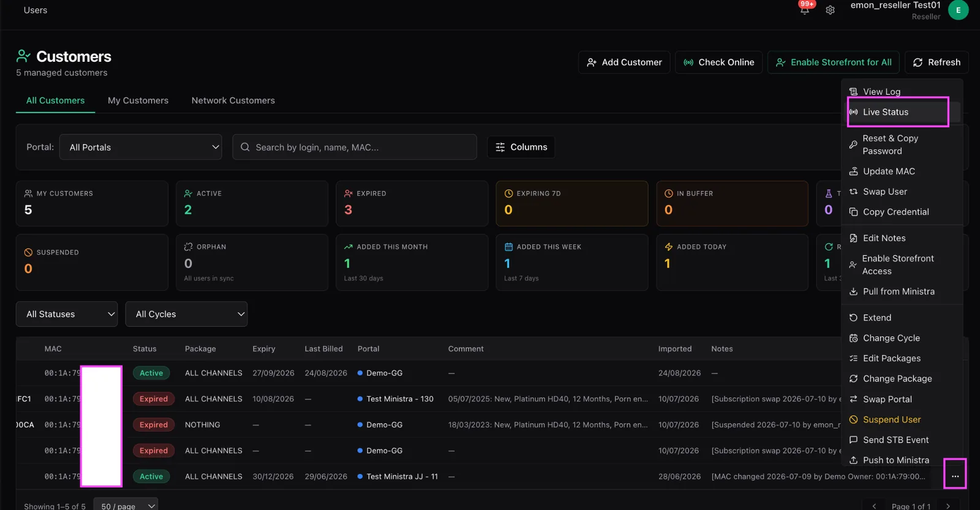
Task: Choose Swap Portal in the menu
Action: [902, 399]
